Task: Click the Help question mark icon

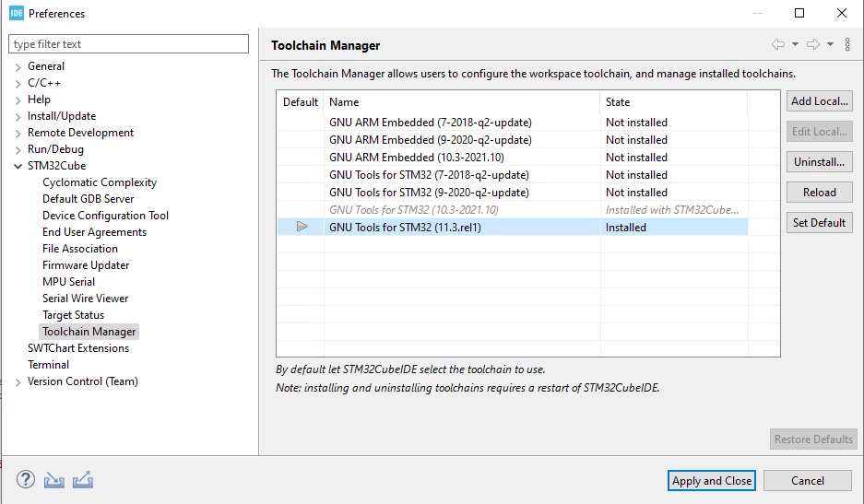Action: point(25,480)
